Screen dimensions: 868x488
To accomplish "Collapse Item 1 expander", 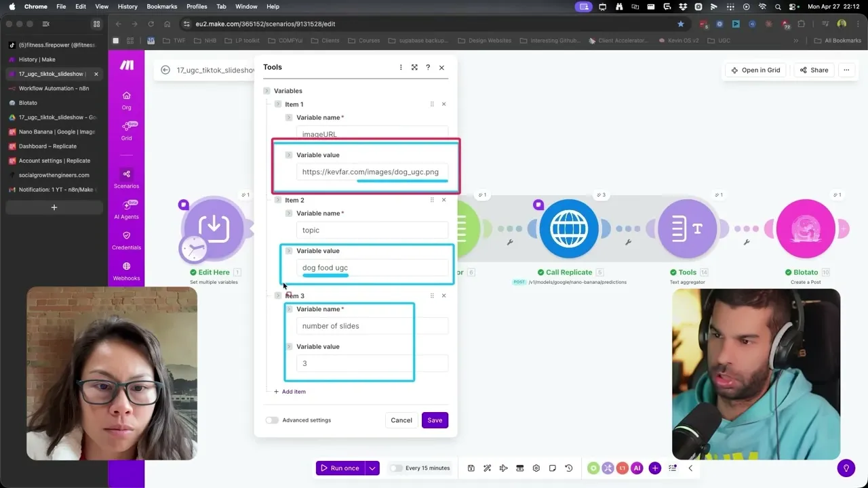I will [x=278, y=104].
